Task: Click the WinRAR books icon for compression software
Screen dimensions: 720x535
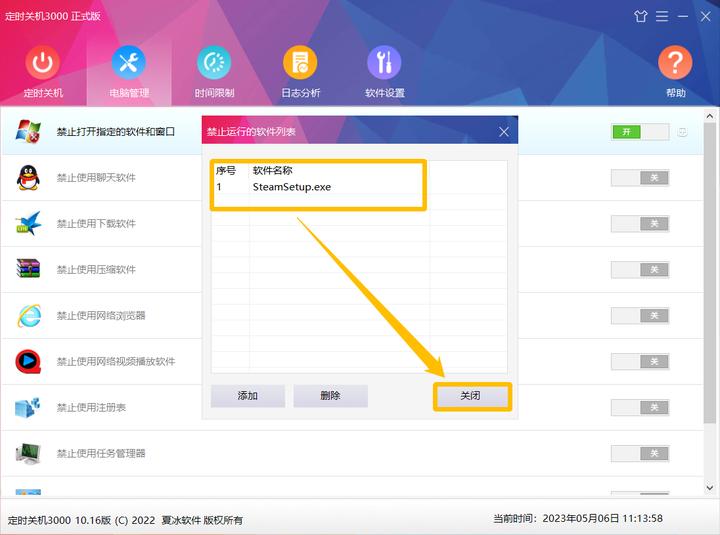Action: (x=28, y=269)
